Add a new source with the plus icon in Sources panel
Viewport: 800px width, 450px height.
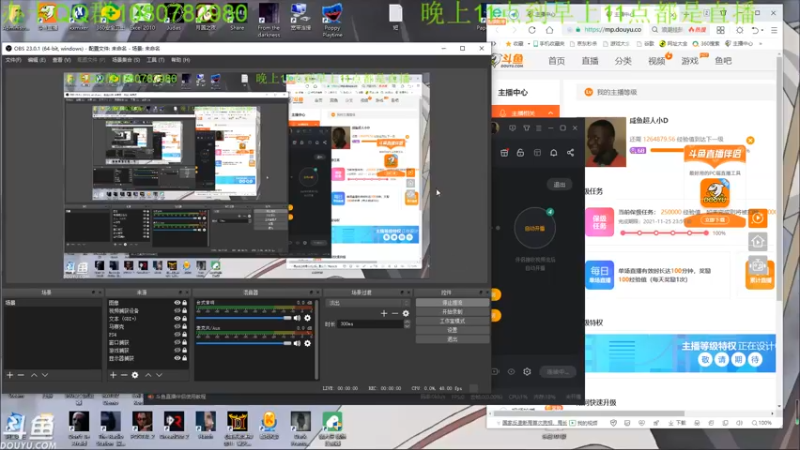tap(113, 375)
